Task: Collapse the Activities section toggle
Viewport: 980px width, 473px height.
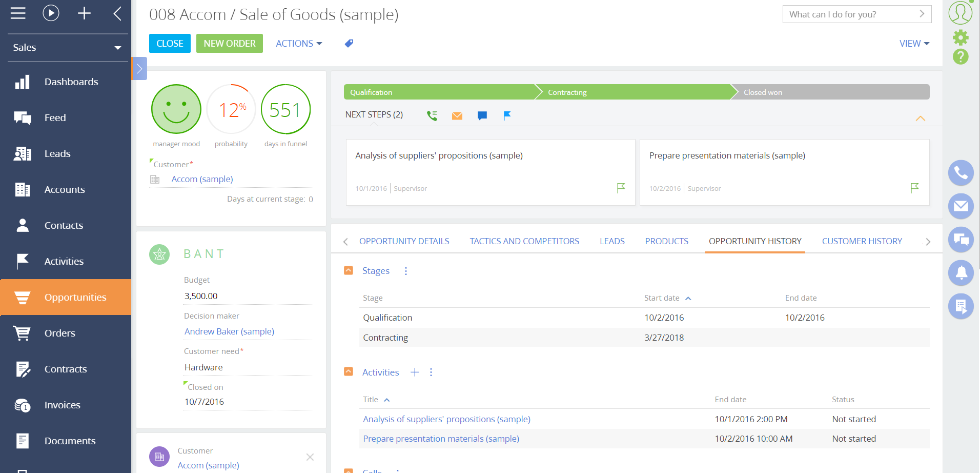Action: click(349, 371)
